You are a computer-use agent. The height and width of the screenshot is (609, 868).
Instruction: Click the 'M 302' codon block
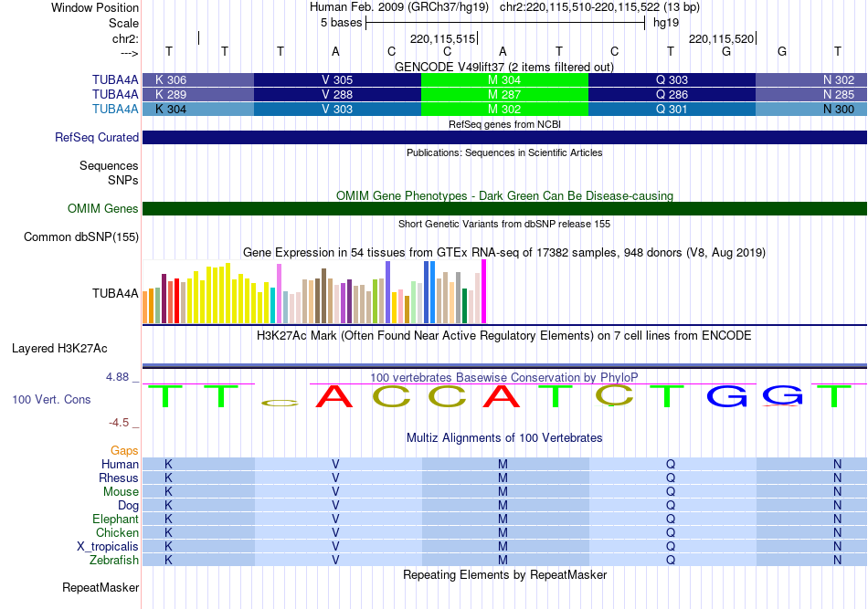coord(504,109)
